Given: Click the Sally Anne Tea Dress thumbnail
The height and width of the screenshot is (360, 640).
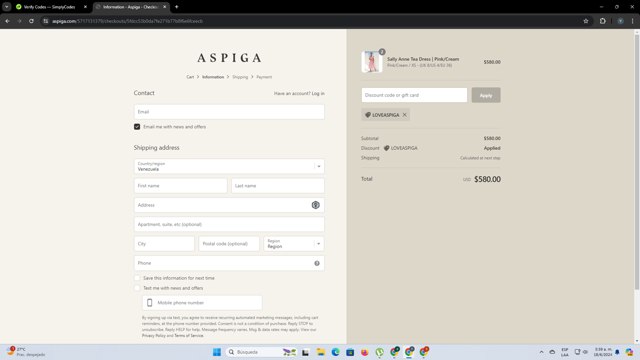Looking at the screenshot, I should click(371, 62).
